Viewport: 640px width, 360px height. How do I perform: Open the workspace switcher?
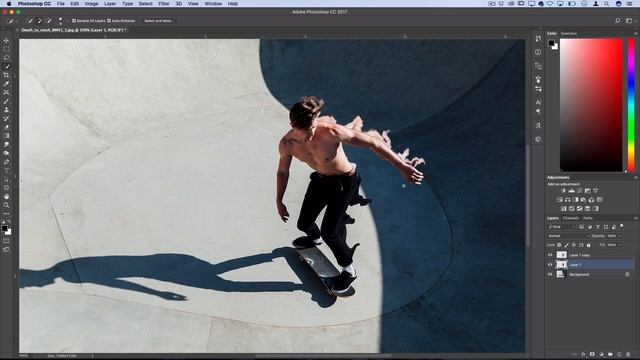(x=629, y=21)
